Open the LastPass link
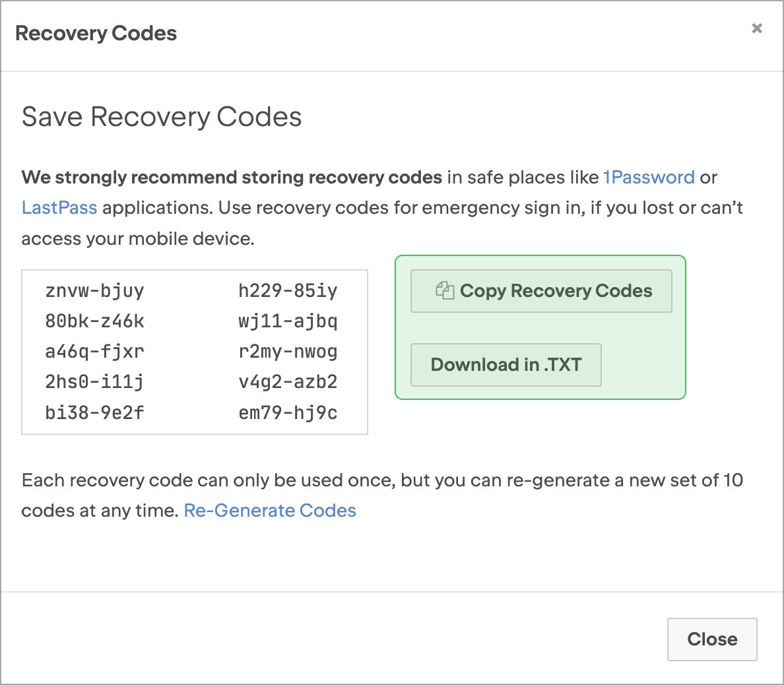 click(x=59, y=207)
